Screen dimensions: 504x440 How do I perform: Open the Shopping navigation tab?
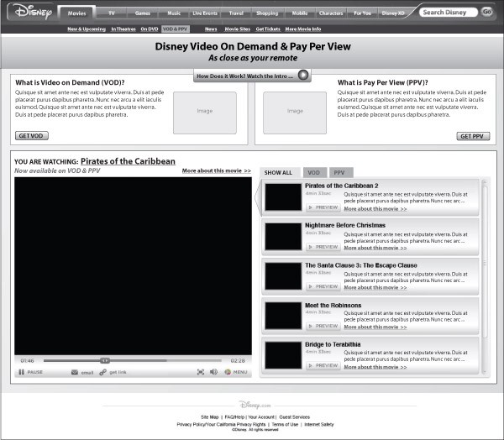[x=267, y=13]
